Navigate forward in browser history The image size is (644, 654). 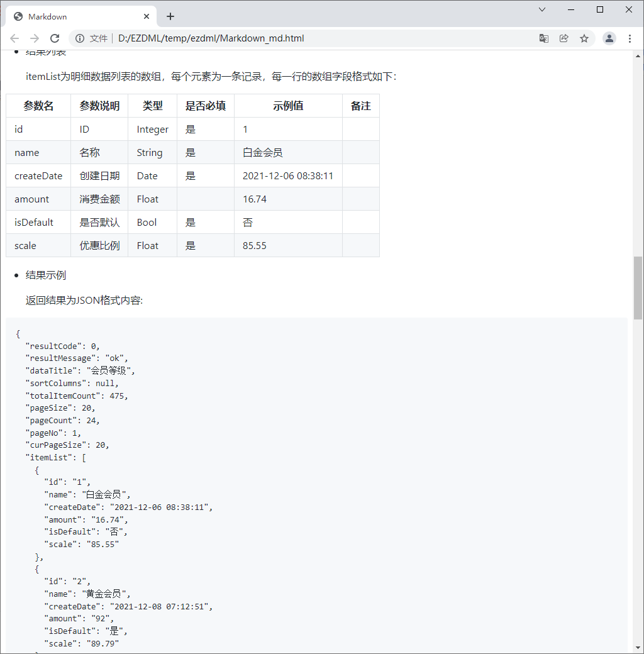click(35, 38)
